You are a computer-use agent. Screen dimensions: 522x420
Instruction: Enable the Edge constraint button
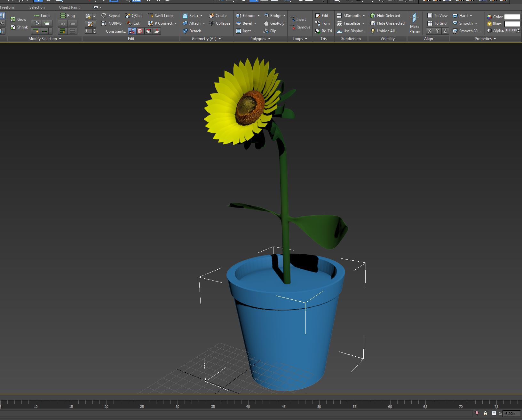(x=140, y=31)
